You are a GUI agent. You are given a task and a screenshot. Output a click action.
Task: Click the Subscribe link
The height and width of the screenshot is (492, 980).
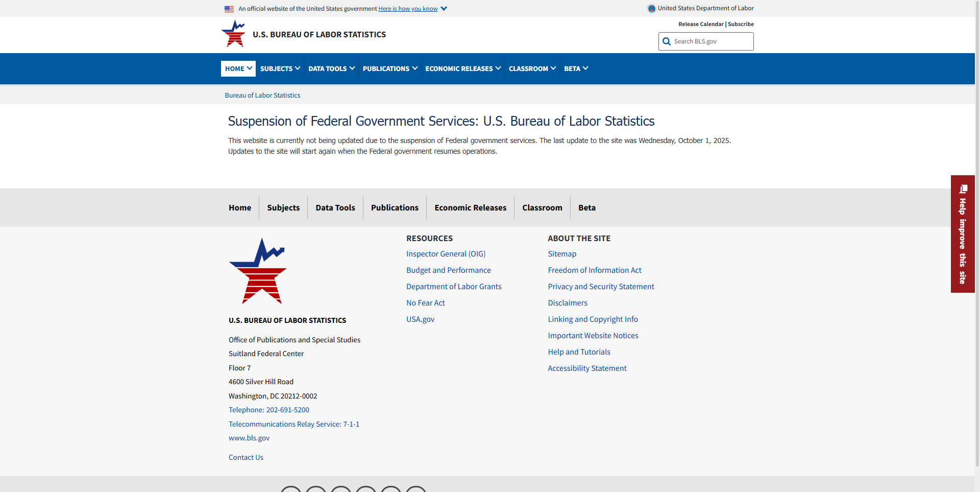pos(741,24)
